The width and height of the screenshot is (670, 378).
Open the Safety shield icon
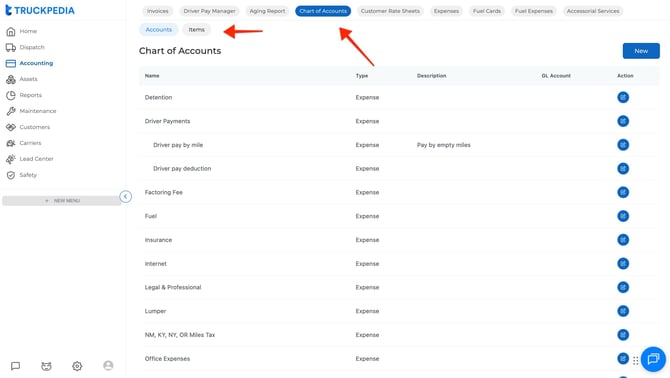click(x=11, y=175)
